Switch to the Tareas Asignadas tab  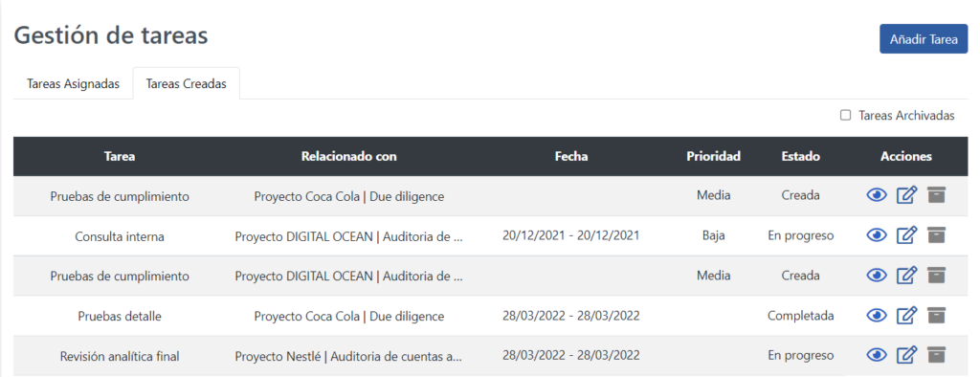73,84
